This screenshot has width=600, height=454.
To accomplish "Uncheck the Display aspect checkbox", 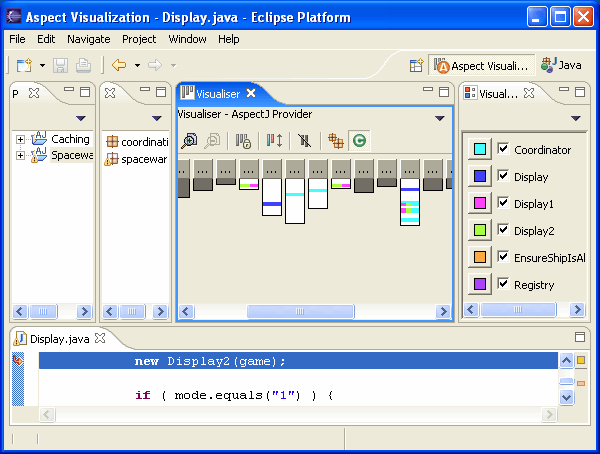I will click(503, 175).
